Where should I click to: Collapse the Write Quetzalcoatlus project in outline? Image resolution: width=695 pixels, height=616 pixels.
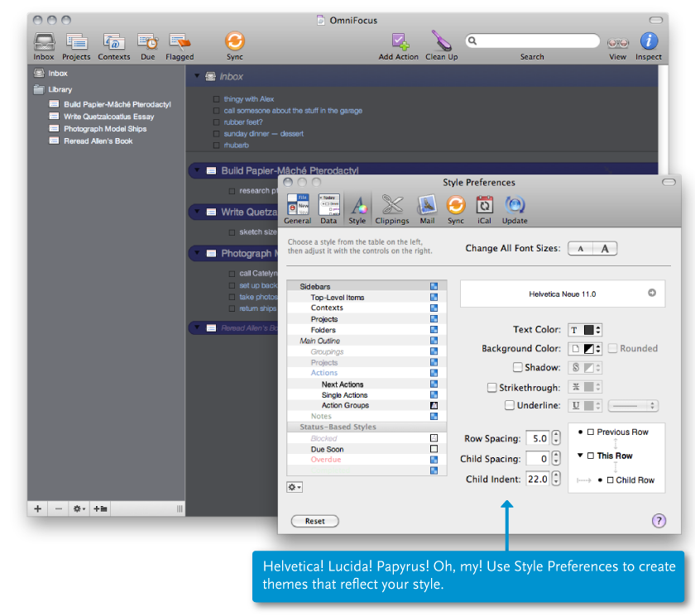(197, 211)
